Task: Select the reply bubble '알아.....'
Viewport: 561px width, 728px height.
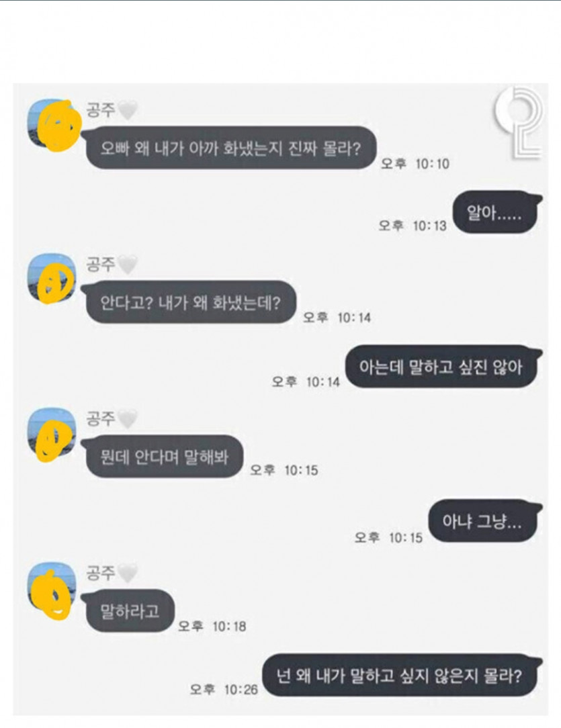Action: pyautogui.click(x=497, y=212)
